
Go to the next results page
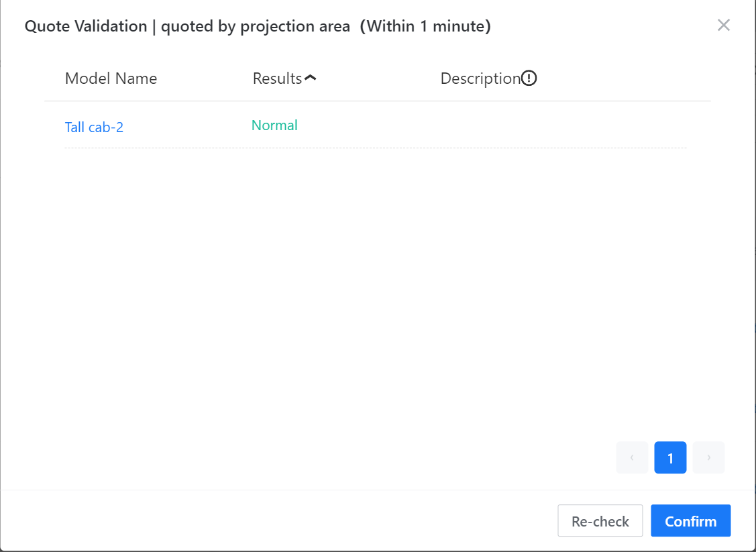click(x=708, y=457)
